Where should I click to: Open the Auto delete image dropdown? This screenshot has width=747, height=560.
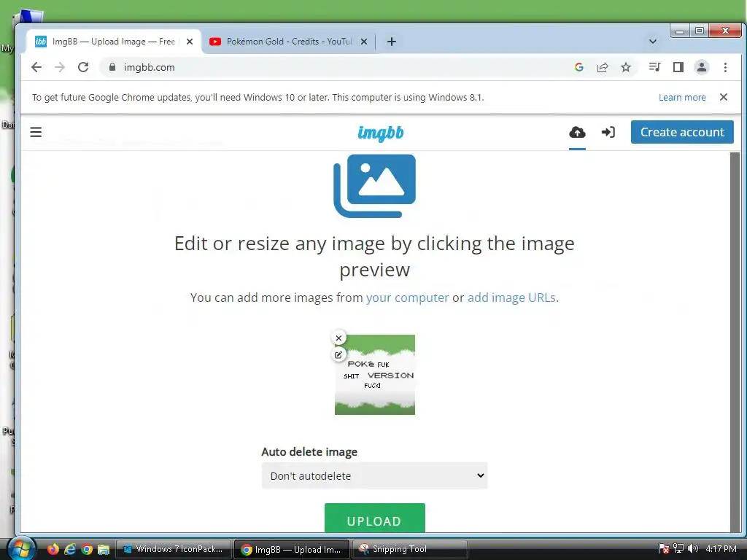(374, 475)
